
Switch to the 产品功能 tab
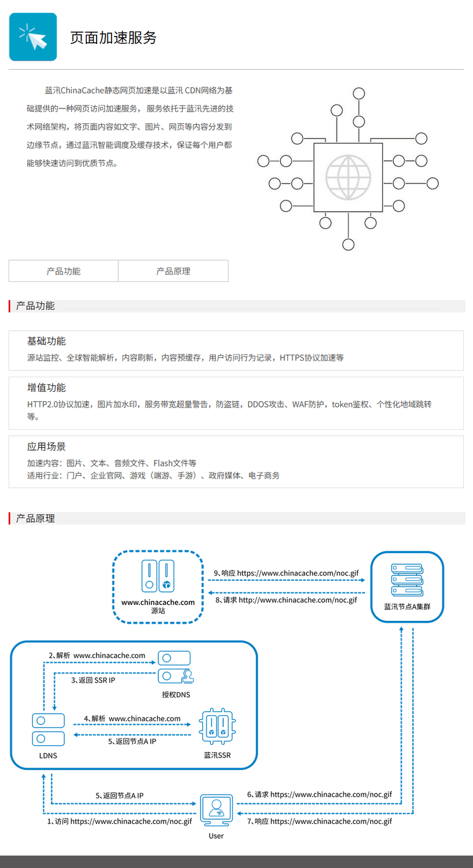[63, 271]
